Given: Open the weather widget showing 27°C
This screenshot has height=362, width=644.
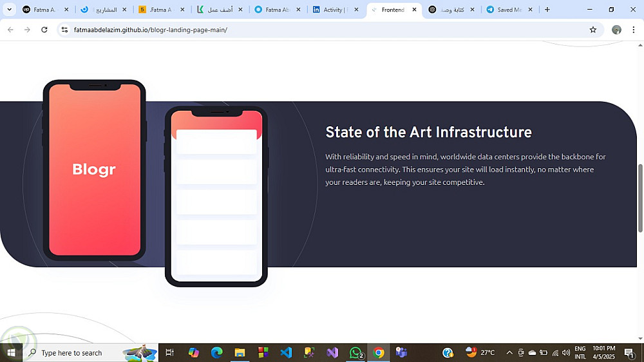Looking at the screenshot, I should tap(480, 352).
